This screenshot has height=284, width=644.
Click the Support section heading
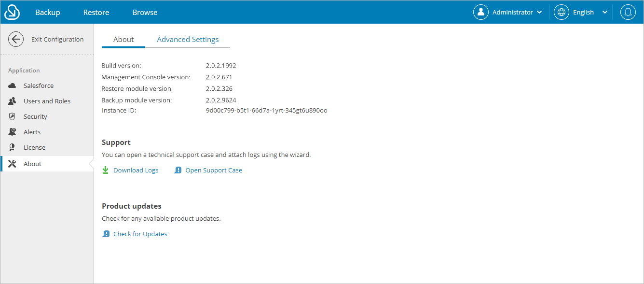pos(116,142)
